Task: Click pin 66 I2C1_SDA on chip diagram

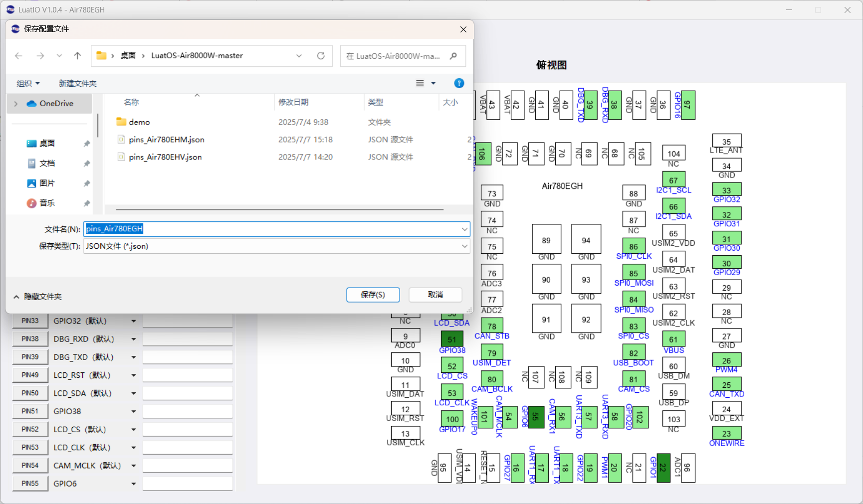Action: pos(673,206)
